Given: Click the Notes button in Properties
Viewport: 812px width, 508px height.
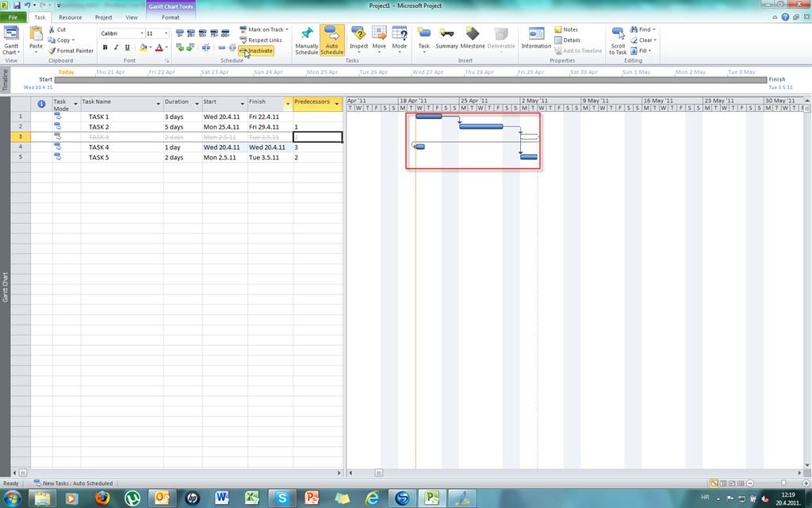Looking at the screenshot, I should click(x=566, y=29).
